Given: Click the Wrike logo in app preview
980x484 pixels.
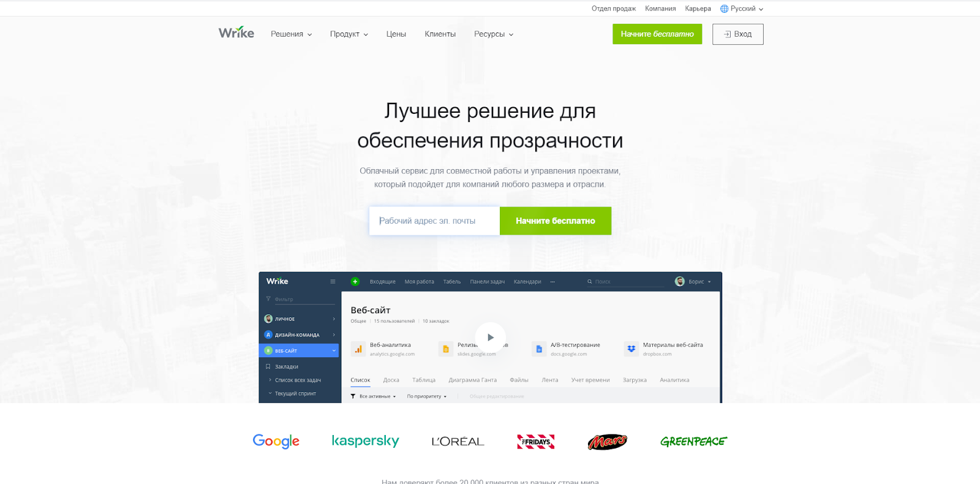Looking at the screenshot, I should 277,281.
